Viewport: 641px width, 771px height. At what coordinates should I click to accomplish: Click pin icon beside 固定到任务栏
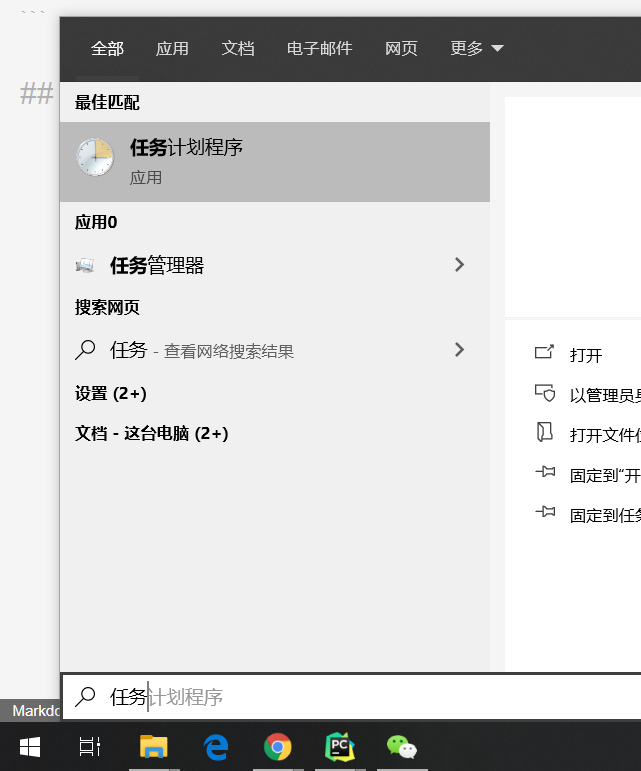[x=545, y=512]
